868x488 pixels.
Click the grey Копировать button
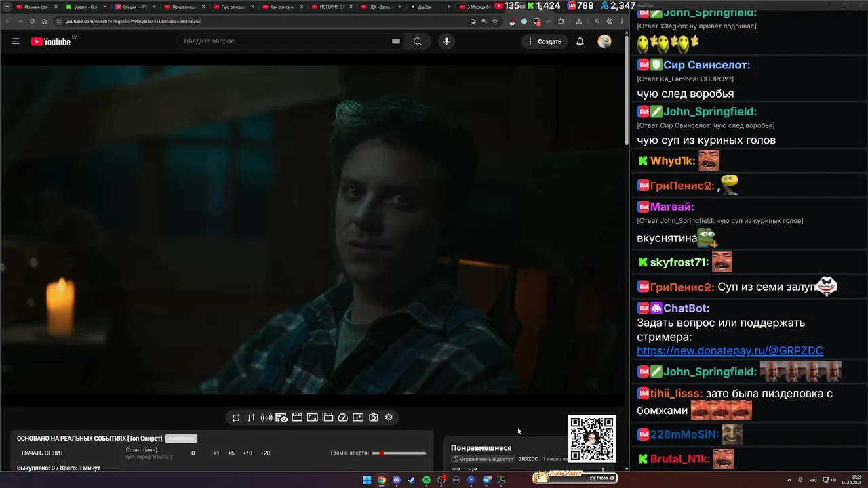tap(181, 439)
